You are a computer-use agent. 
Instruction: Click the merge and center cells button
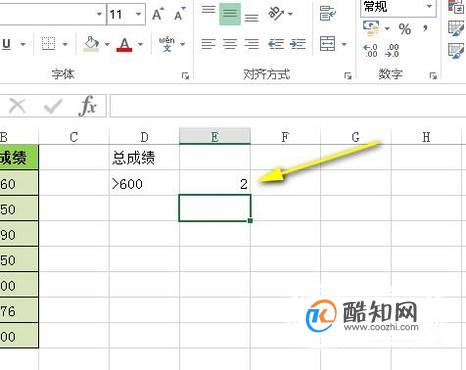tap(327, 44)
